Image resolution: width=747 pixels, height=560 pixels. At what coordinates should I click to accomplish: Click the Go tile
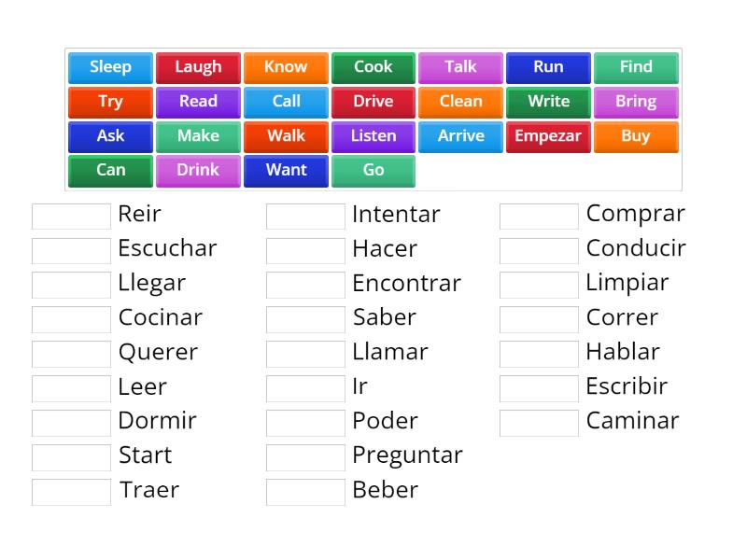(373, 170)
